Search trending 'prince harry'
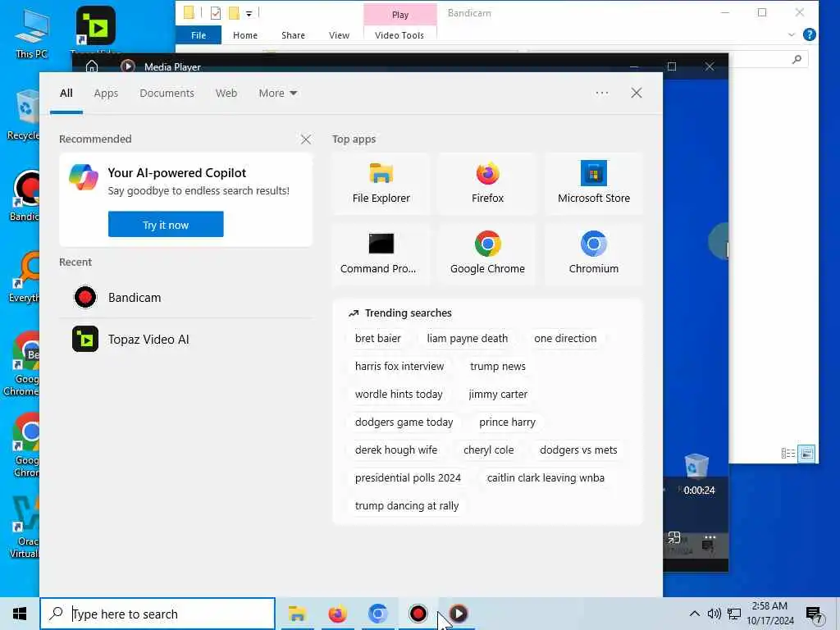Viewport: 840px width, 630px height. (507, 422)
